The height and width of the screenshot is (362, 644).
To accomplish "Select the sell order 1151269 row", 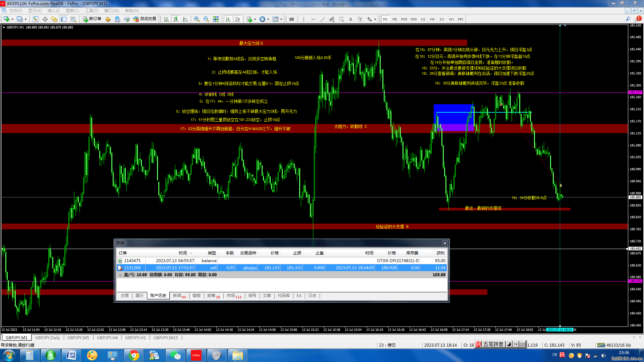I will (x=281, y=268).
